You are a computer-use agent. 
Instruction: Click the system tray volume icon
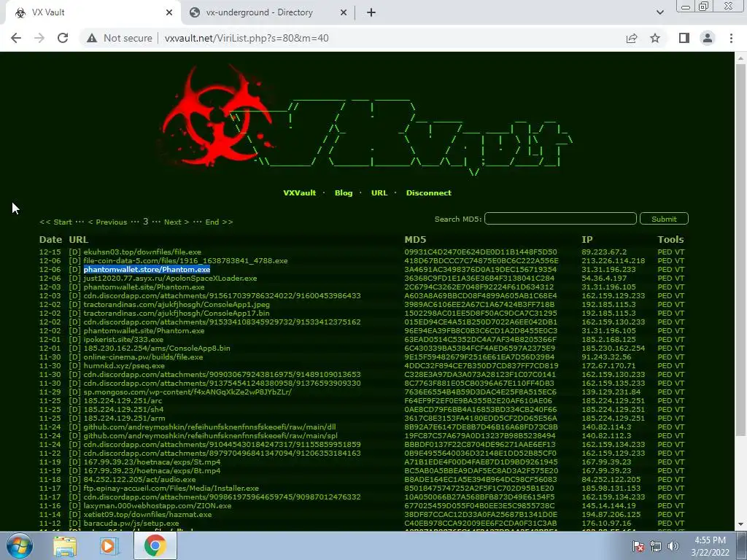[673, 546]
